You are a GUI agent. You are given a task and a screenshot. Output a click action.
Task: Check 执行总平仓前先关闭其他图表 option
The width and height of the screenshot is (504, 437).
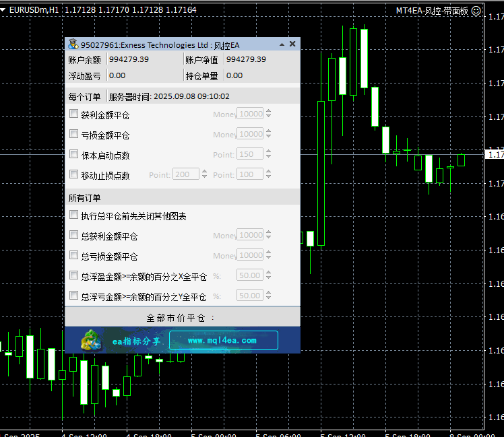(74, 215)
